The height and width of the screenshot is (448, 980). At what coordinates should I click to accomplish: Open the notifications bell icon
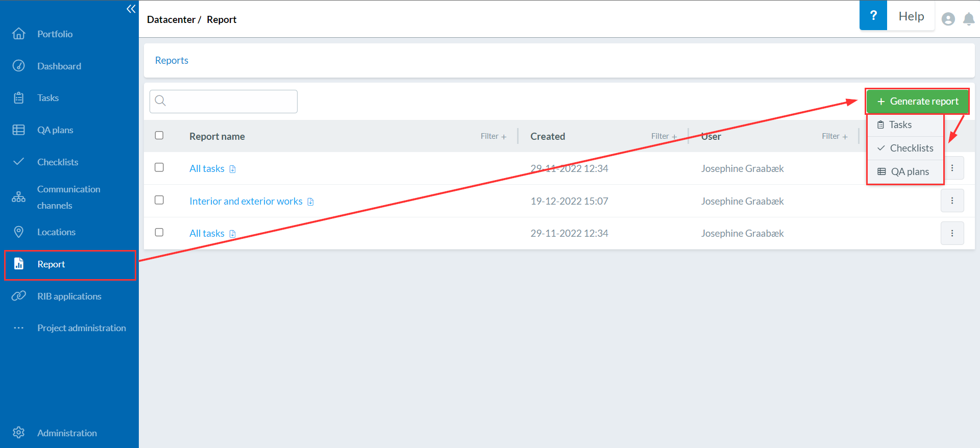(x=968, y=19)
